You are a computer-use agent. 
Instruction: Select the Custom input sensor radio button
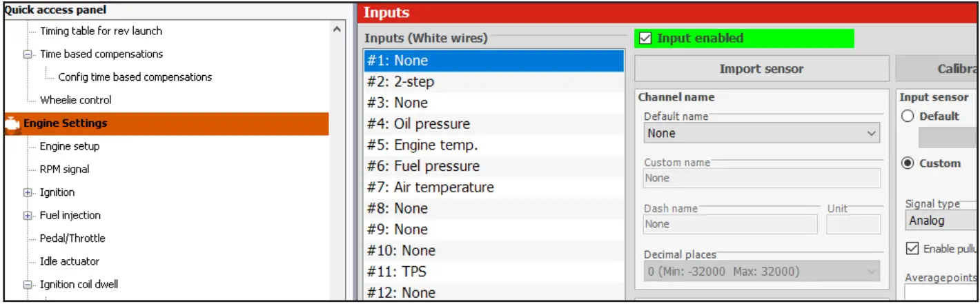(x=908, y=163)
